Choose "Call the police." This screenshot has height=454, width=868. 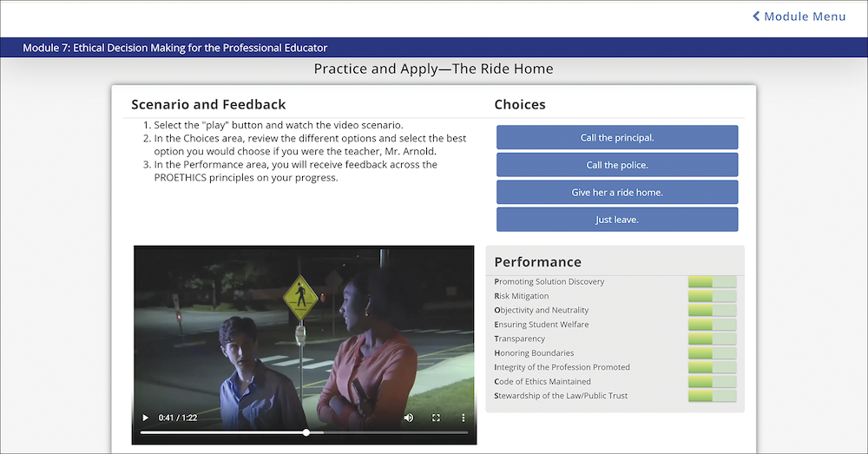click(x=617, y=165)
